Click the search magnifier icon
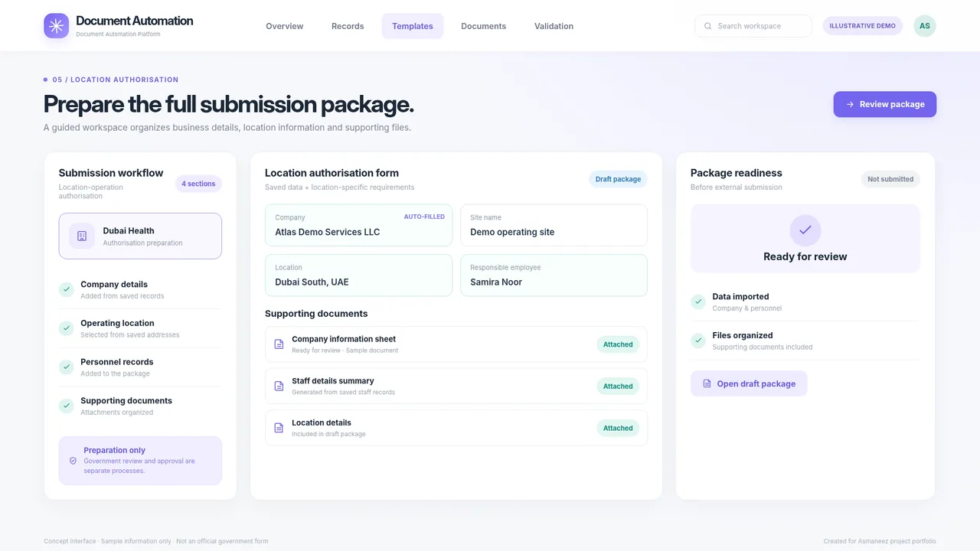Screen dimensions: 980x551 [x=708, y=26]
